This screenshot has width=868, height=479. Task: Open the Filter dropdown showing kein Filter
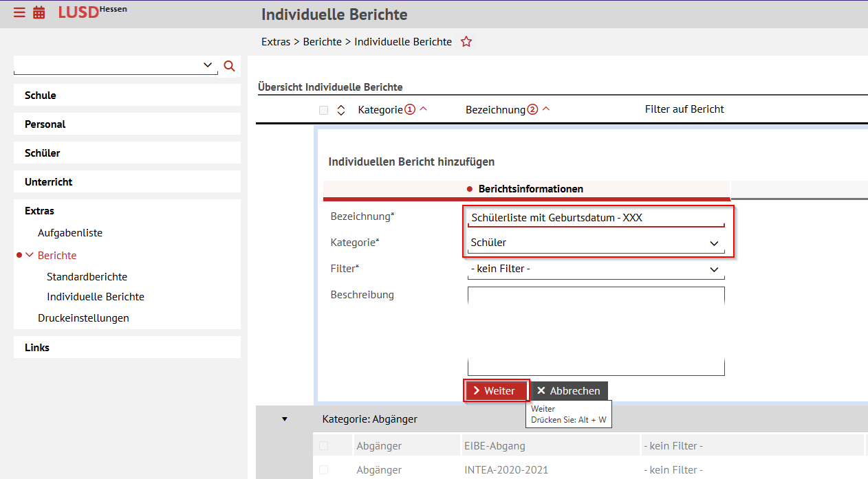coord(713,269)
